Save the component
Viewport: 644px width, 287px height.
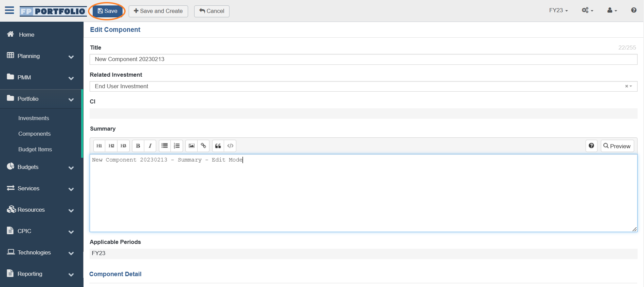[107, 11]
